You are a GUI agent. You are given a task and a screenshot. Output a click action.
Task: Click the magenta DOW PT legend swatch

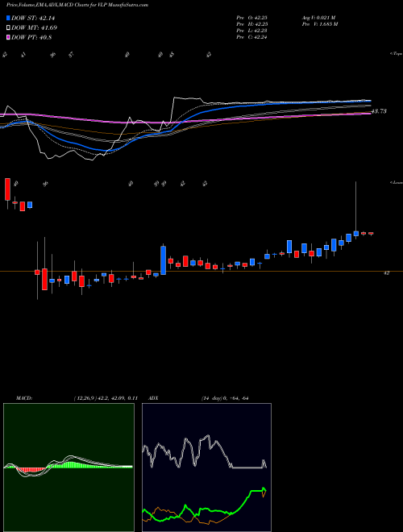(x=8, y=37)
